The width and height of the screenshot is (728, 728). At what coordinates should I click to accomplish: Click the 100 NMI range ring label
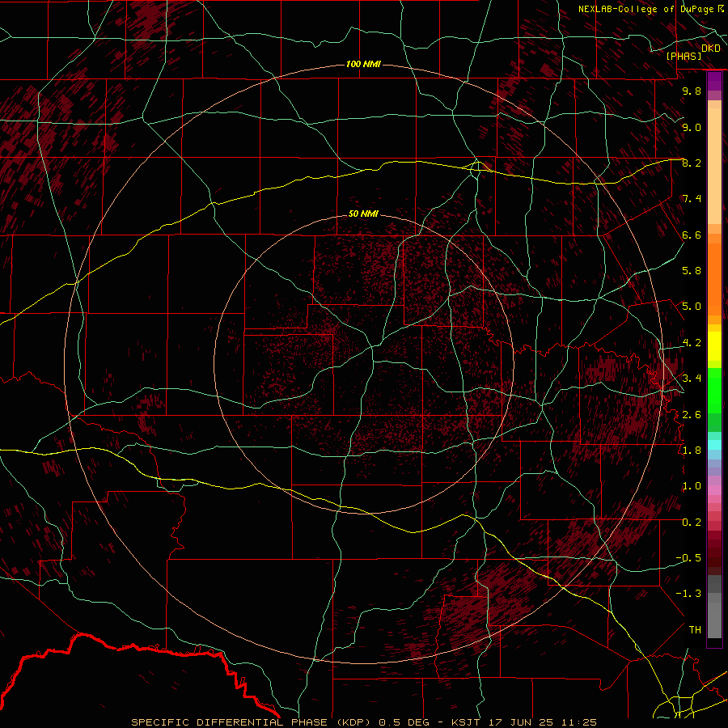point(363,64)
